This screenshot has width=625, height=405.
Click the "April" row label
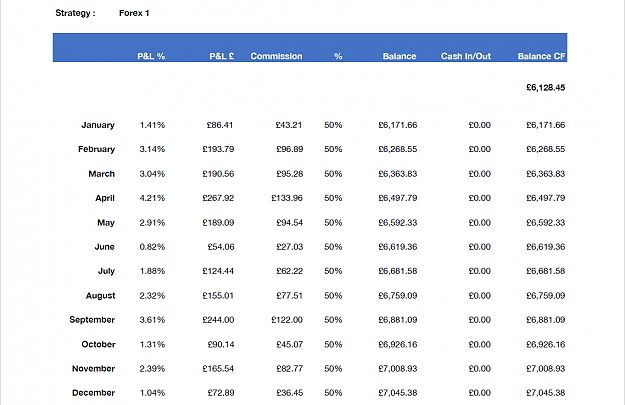pyautogui.click(x=105, y=198)
